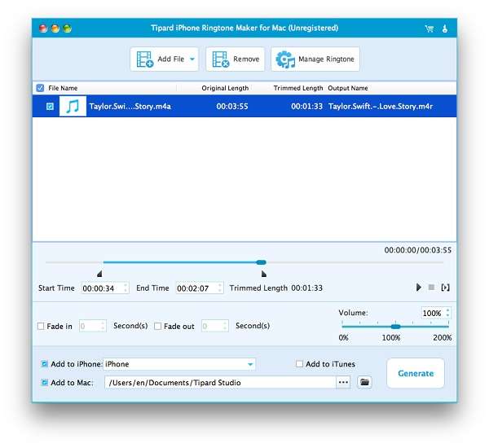This screenshot has width=489, height=448.
Task: Play the audio preview
Action: click(x=419, y=288)
